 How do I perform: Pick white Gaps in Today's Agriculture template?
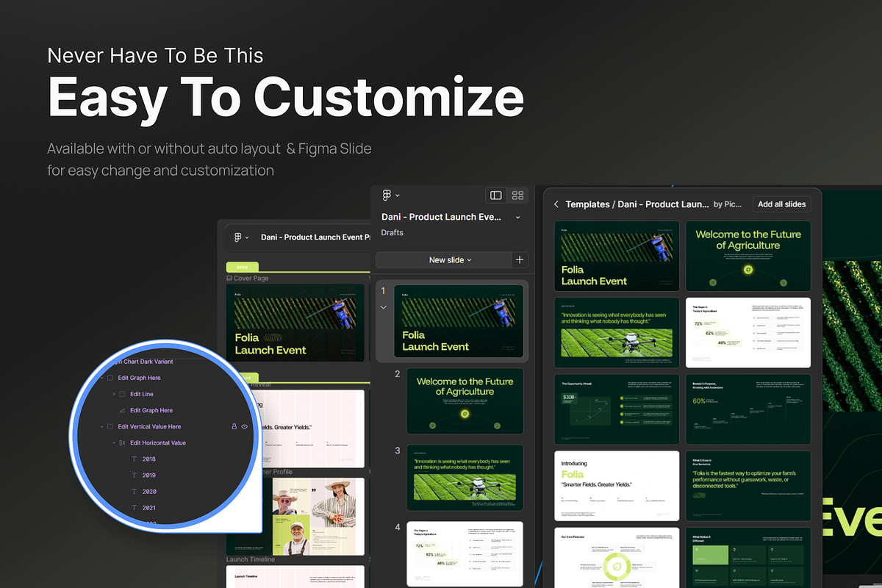pos(748,332)
